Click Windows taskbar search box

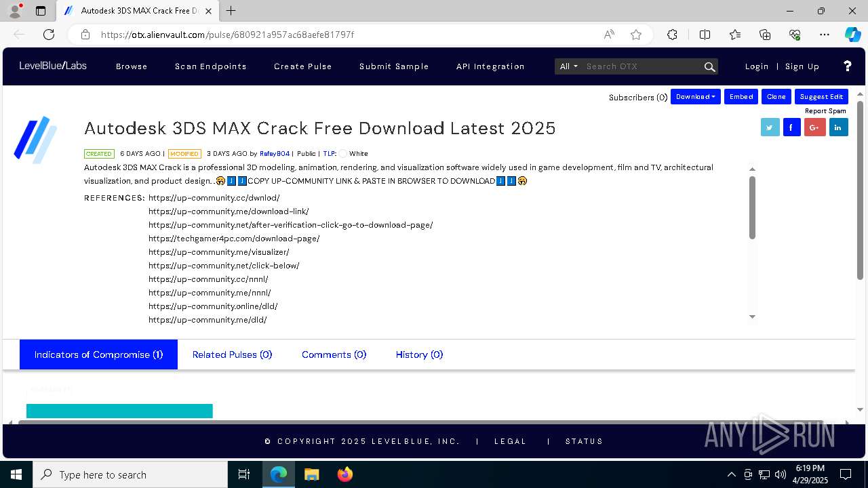pos(130,474)
